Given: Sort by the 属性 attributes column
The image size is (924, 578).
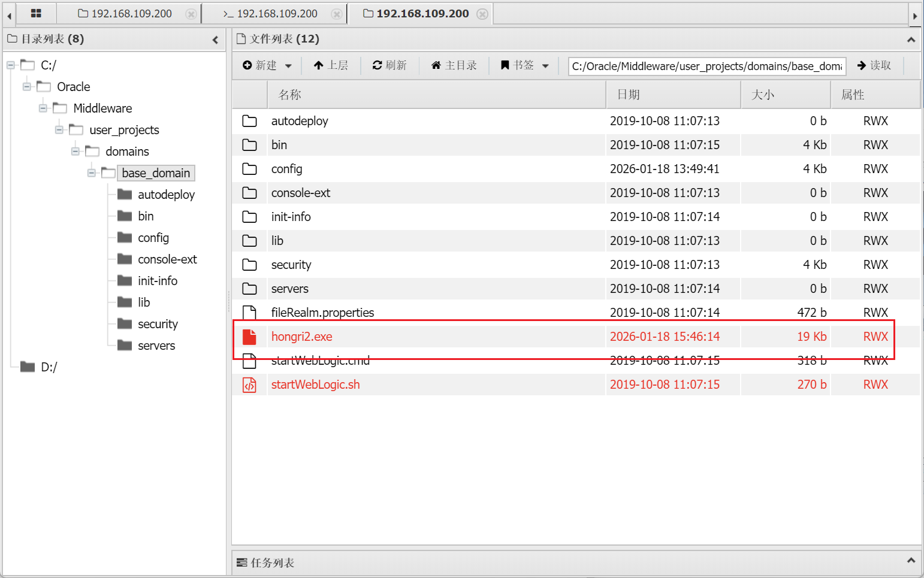Looking at the screenshot, I should [x=875, y=95].
